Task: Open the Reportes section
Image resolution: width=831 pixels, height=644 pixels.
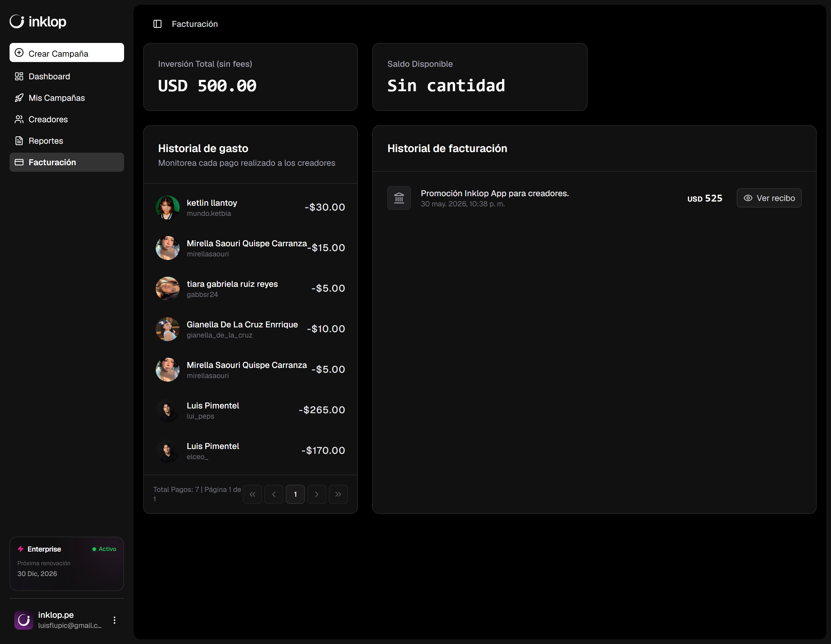Action: 67,141
